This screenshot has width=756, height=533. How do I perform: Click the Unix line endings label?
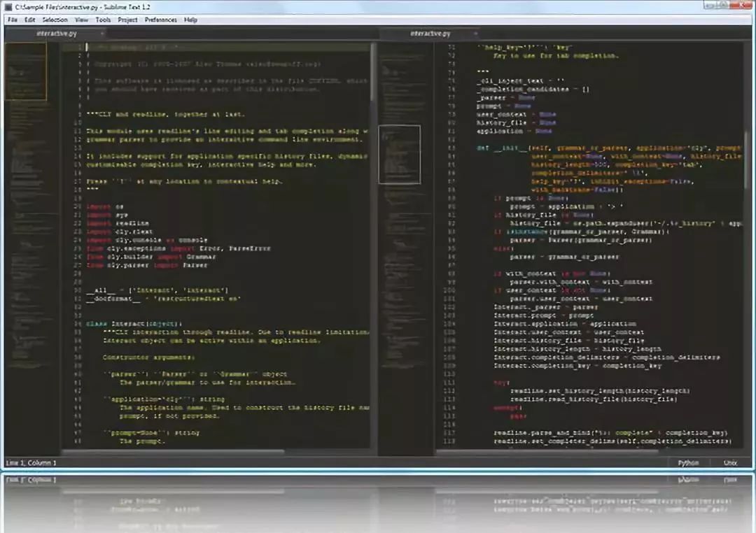click(x=730, y=462)
